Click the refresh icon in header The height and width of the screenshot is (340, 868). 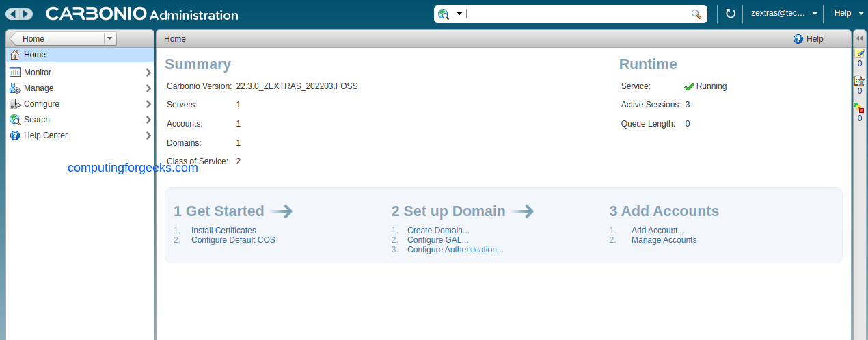click(730, 14)
